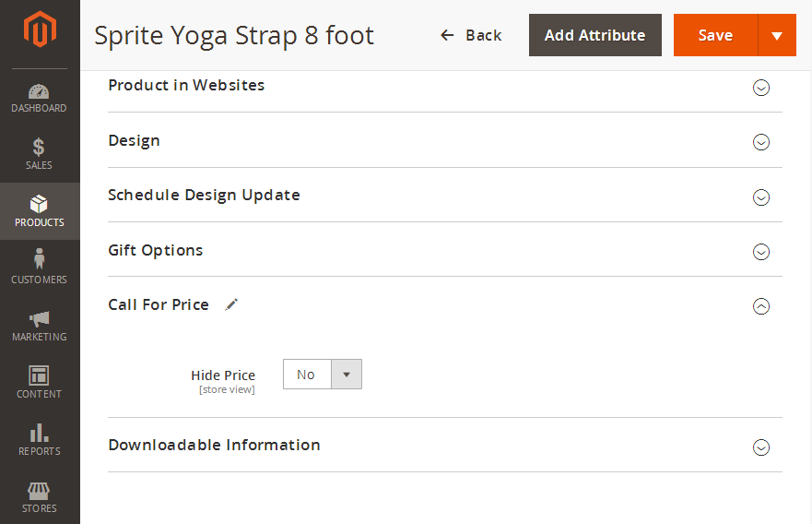812x524 pixels.
Task: Expand the Design section
Action: (x=761, y=142)
